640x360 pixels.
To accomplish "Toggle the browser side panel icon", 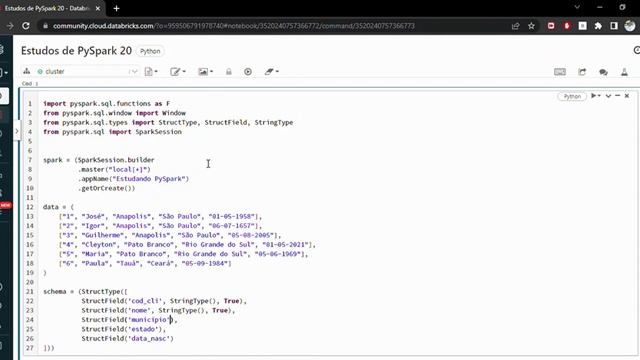I will point(614,26).
